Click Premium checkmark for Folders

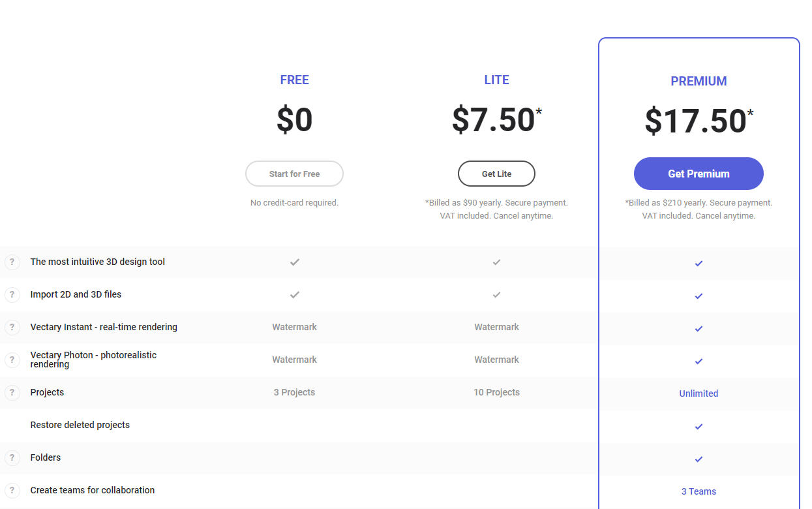click(699, 459)
